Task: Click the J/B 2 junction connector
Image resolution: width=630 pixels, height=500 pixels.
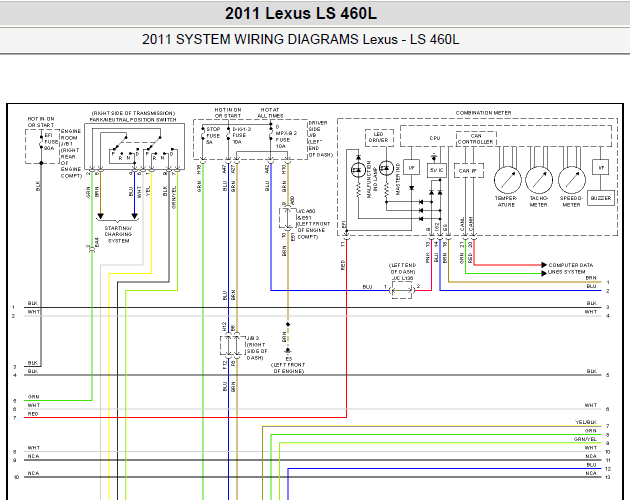Action: pyautogui.click(x=232, y=345)
